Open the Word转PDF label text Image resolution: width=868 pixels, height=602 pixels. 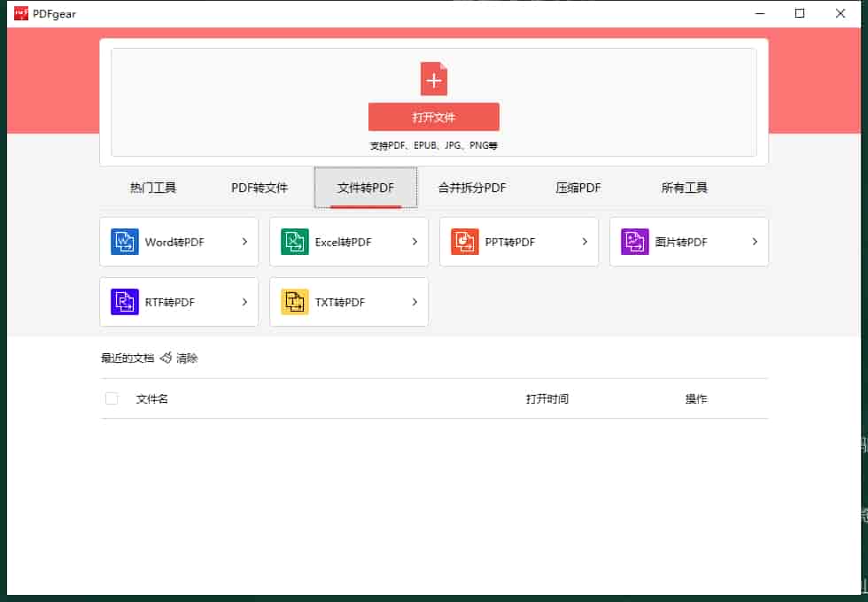pos(174,242)
